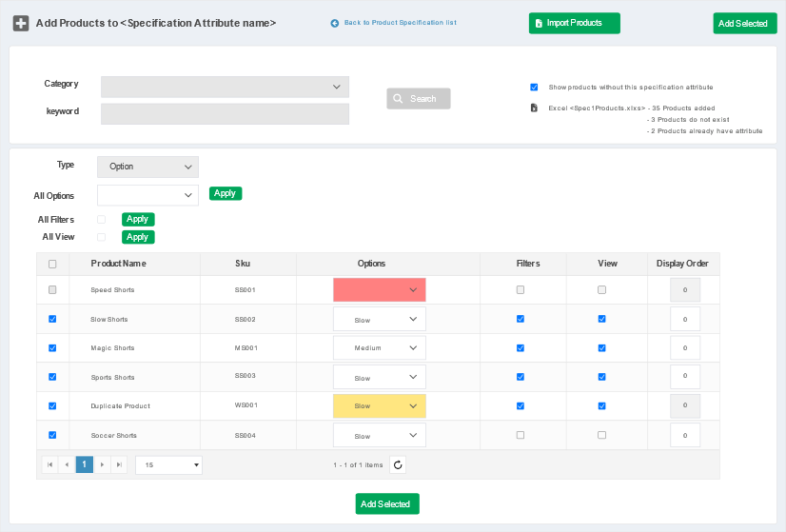
Task: Go to the next page in pager
Action: (x=102, y=465)
